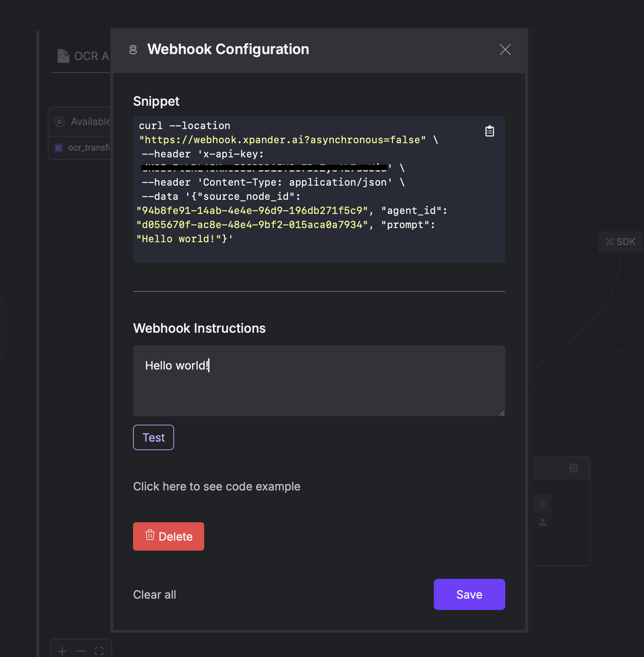This screenshot has height=657, width=644.
Task: Expand the code example section
Action: tap(217, 486)
